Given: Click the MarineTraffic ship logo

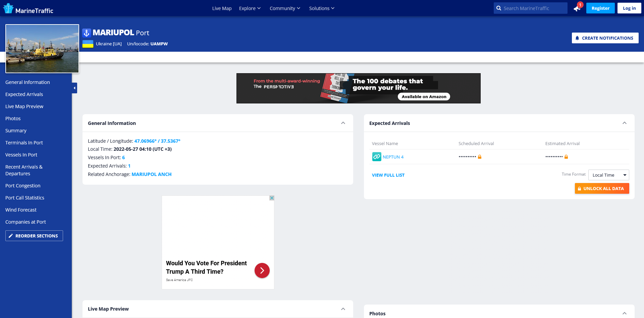Looking at the screenshot, I should coord(28,8).
